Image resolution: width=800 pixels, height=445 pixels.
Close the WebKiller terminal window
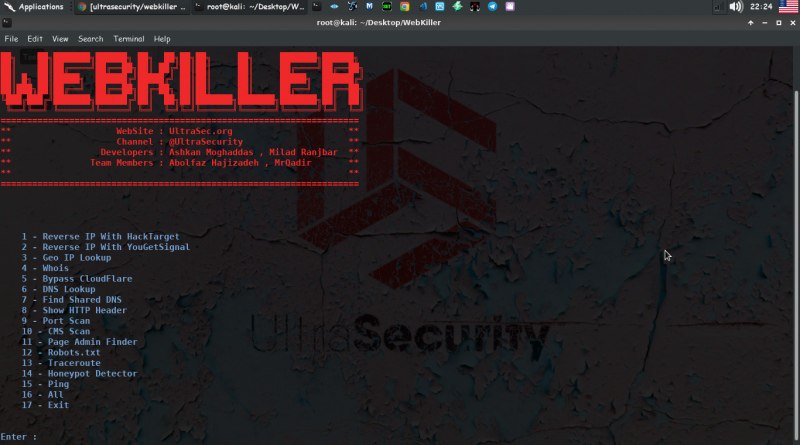tap(793, 23)
